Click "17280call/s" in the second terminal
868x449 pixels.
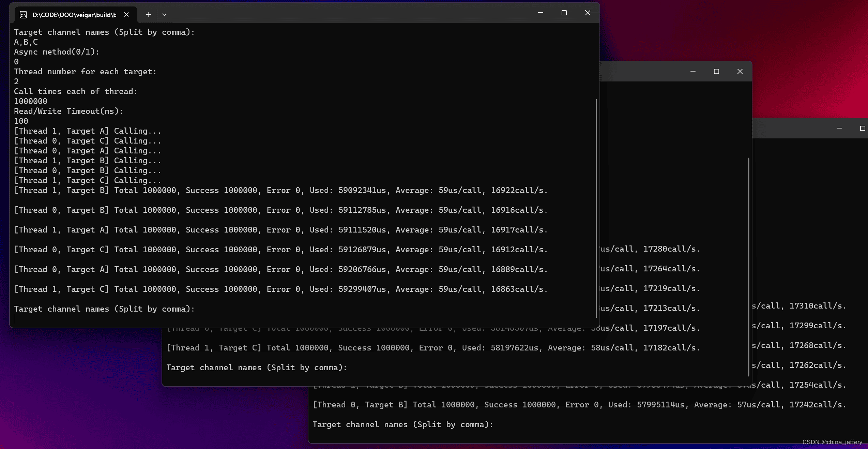(671, 249)
